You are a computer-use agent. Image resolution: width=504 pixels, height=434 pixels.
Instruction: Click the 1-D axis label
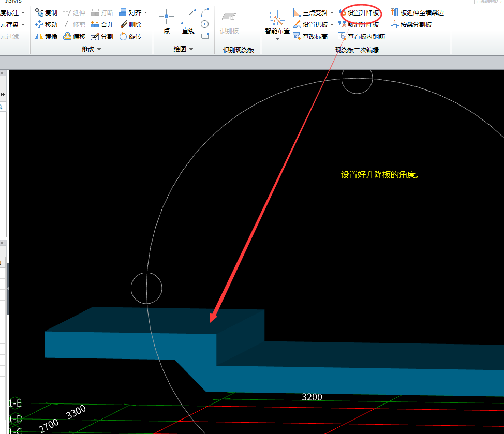point(15,418)
